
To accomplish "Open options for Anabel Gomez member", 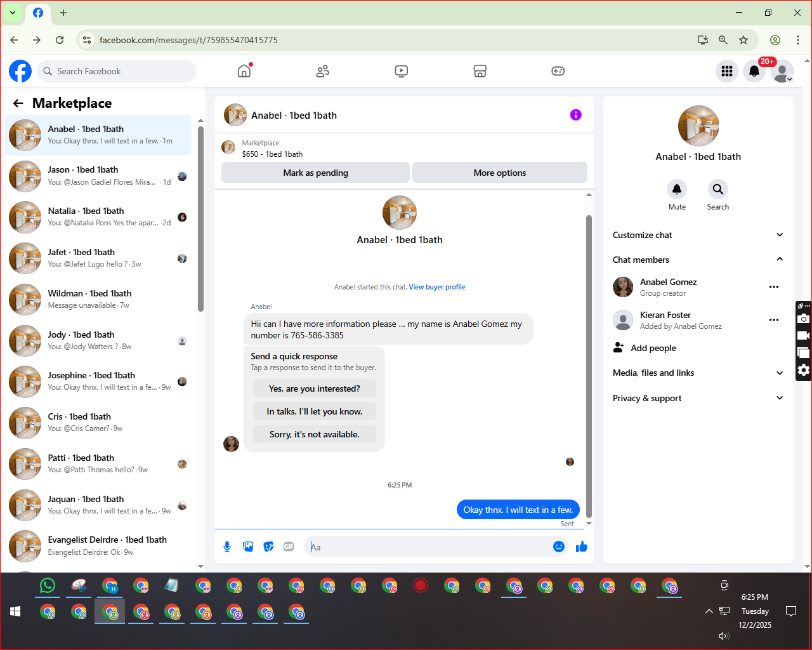I will click(774, 287).
